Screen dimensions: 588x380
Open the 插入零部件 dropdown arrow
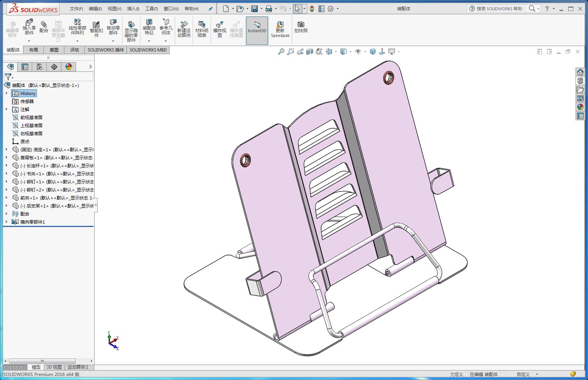pos(29,41)
